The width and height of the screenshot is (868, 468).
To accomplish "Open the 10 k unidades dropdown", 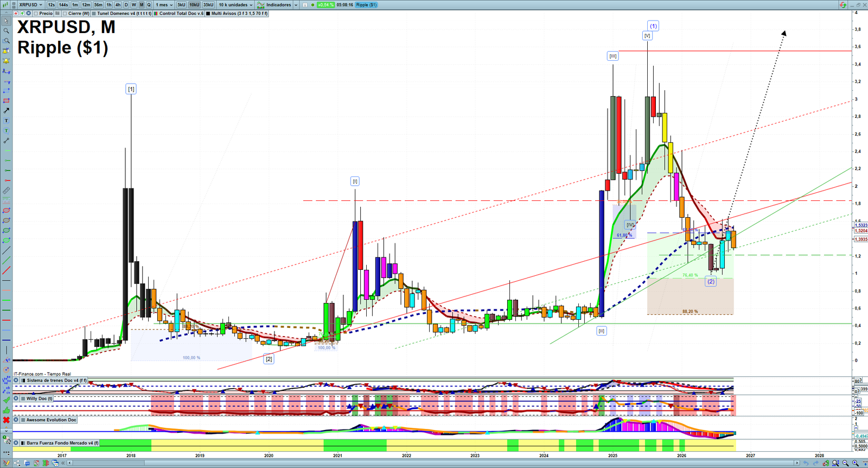I will (235, 5).
